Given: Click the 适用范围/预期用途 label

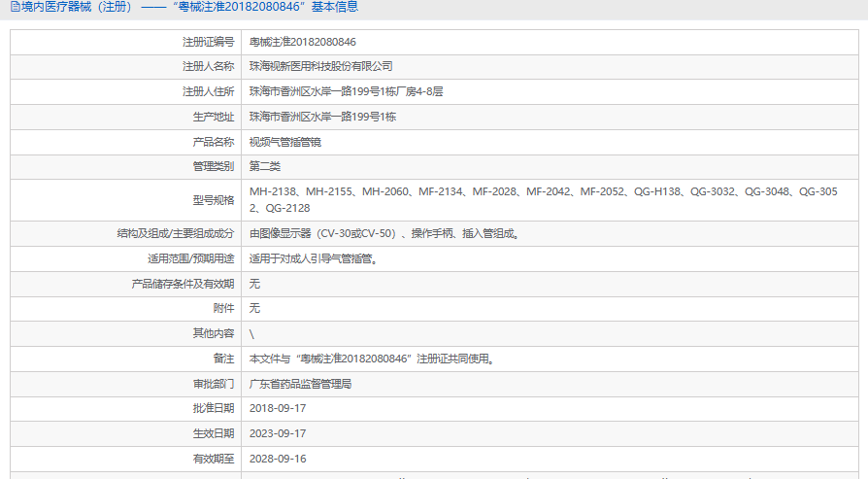Looking at the screenshot, I should coord(191,258).
